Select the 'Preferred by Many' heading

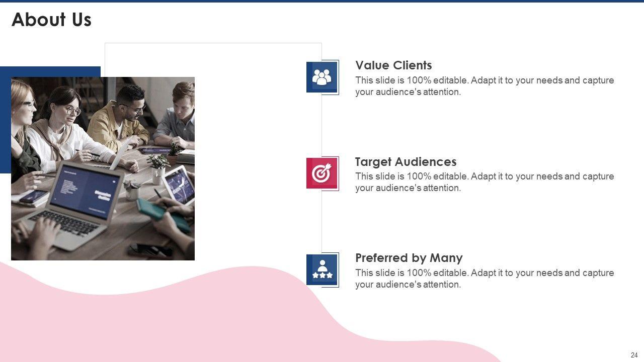[409, 258]
